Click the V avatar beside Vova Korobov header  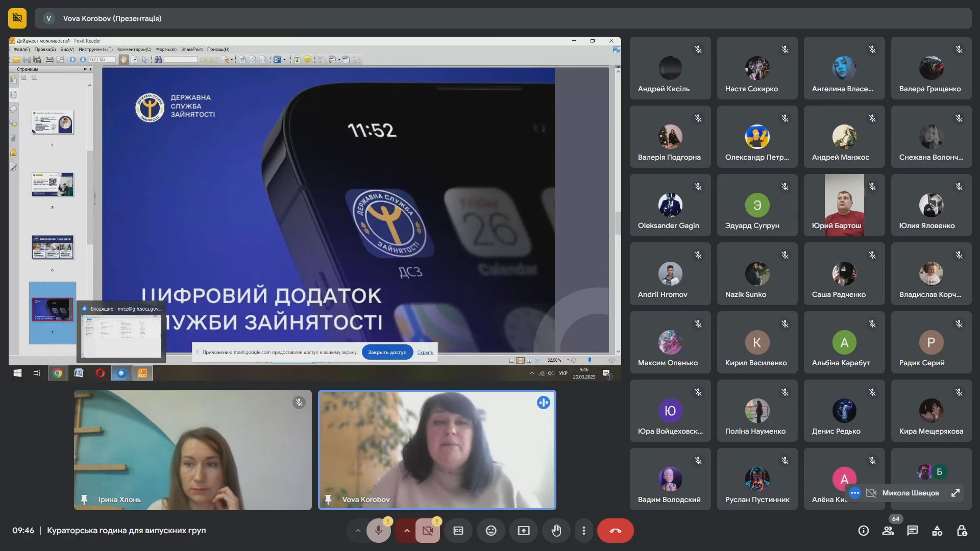pyautogui.click(x=48, y=18)
